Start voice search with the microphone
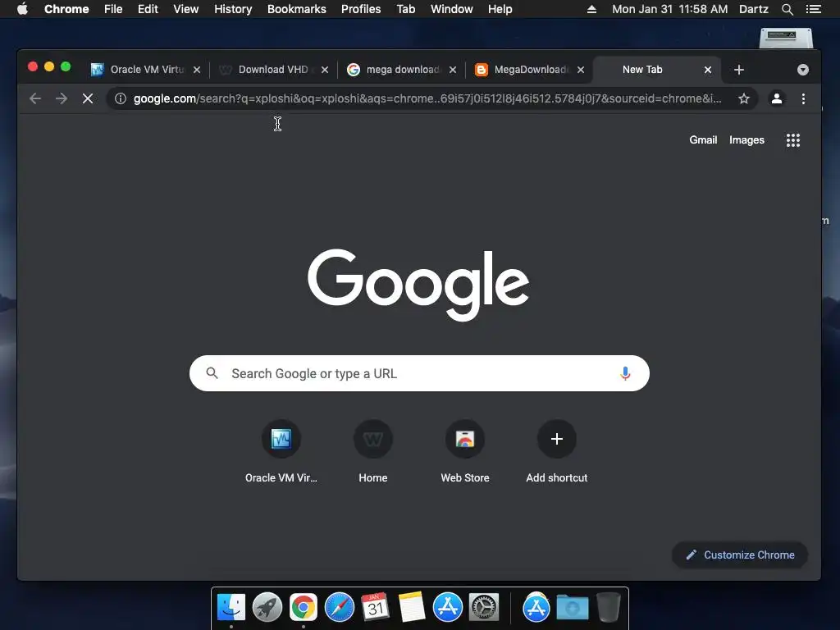This screenshot has height=630, width=840. (x=625, y=373)
